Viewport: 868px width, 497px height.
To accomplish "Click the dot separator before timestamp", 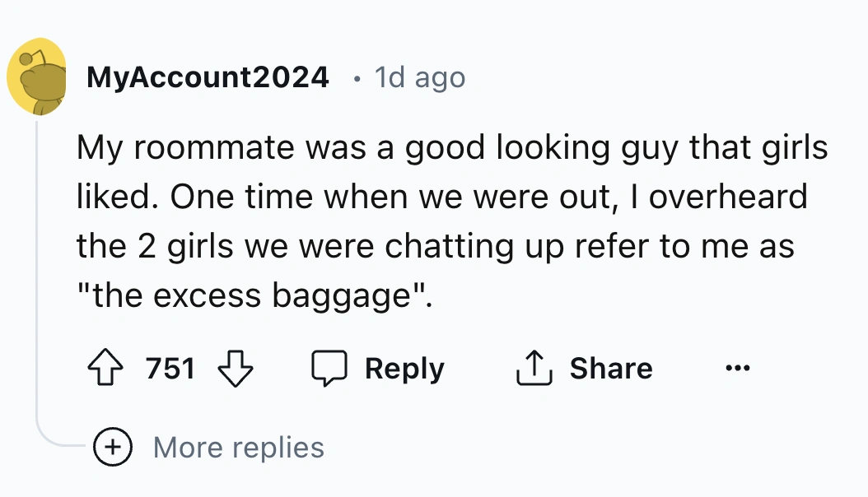I will (x=356, y=79).
